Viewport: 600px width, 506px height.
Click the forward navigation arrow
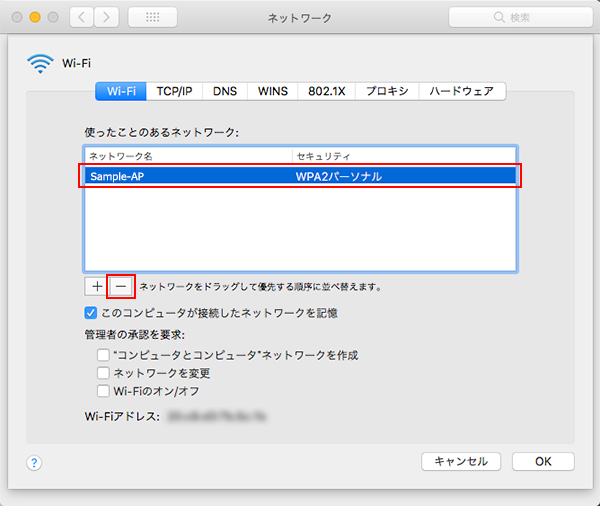(105, 18)
